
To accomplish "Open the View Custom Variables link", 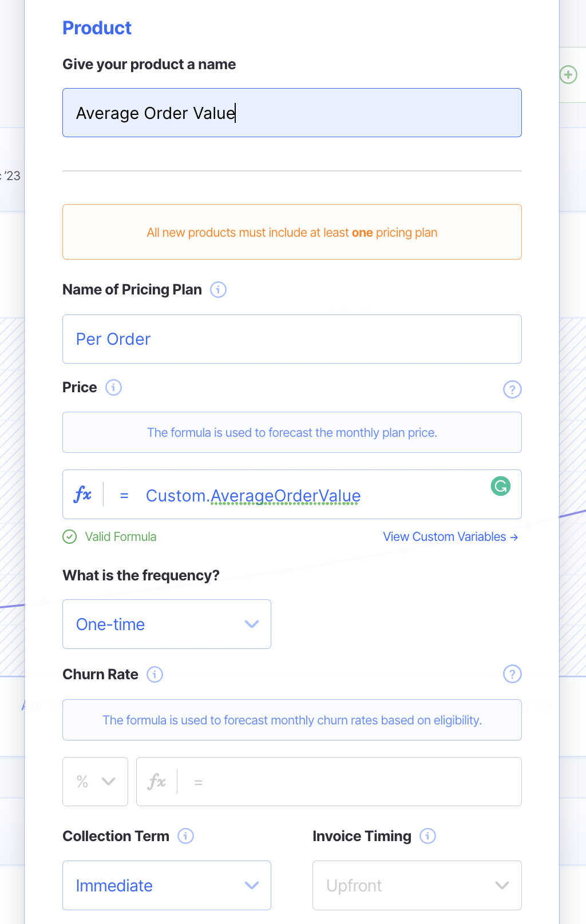I will (x=450, y=537).
